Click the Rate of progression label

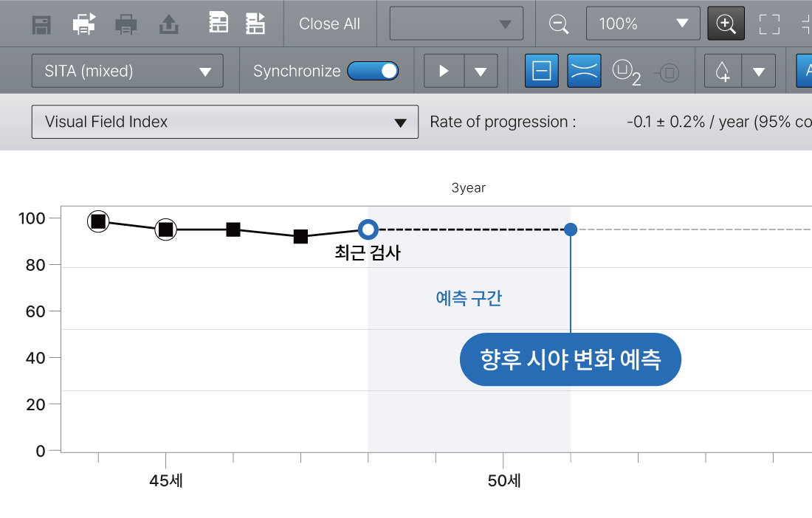pyautogui.click(x=503, y=122)
